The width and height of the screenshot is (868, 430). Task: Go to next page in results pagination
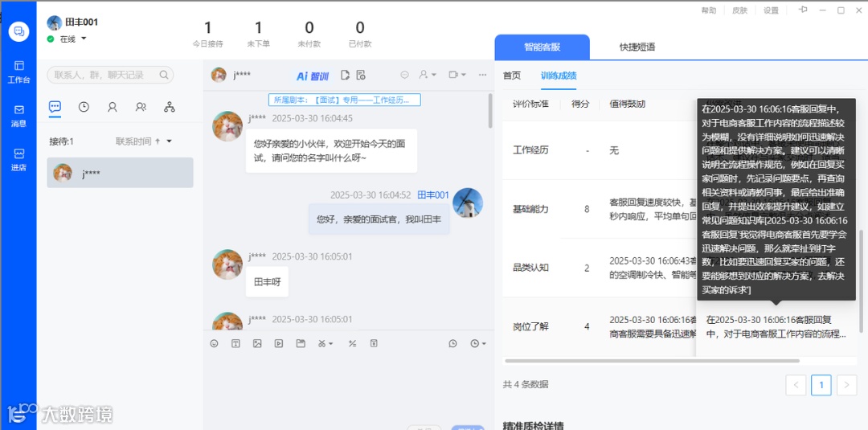[x=846, y=385]
